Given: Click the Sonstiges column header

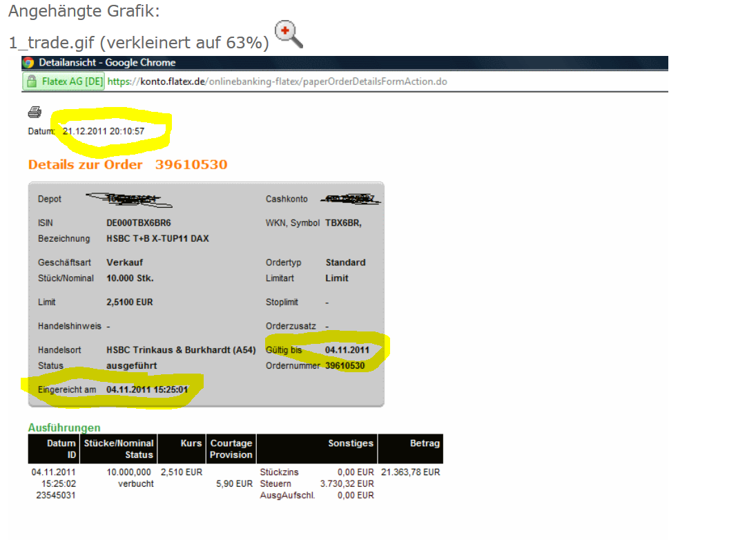Looking at the screenshot, I should click(317, 449).
